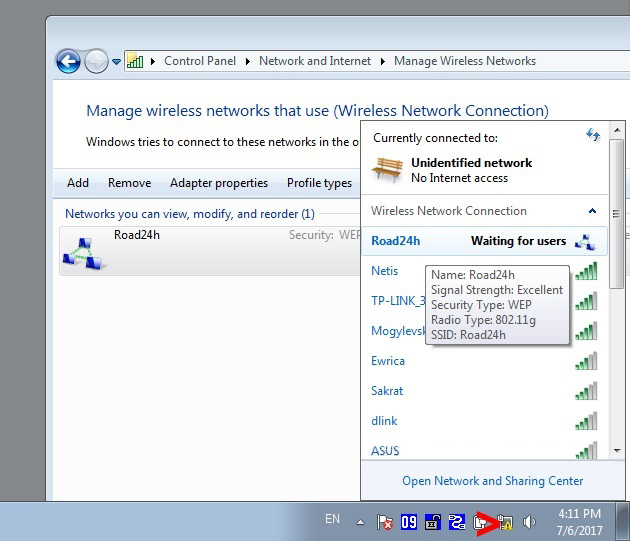Viewport: 630px width, 541px height.
Task: Click signal bars icon for Netis
Action: click(586, 270)
